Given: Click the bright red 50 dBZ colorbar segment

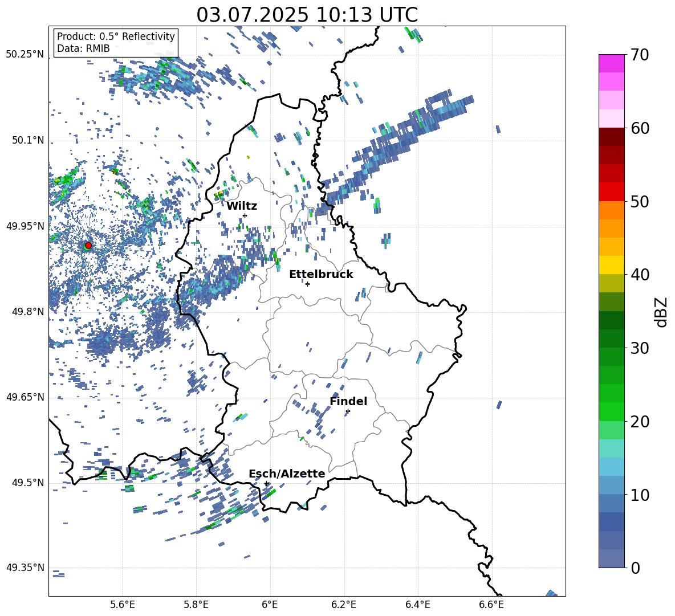Looking at the screenshot, I should [x=611, y=192].
